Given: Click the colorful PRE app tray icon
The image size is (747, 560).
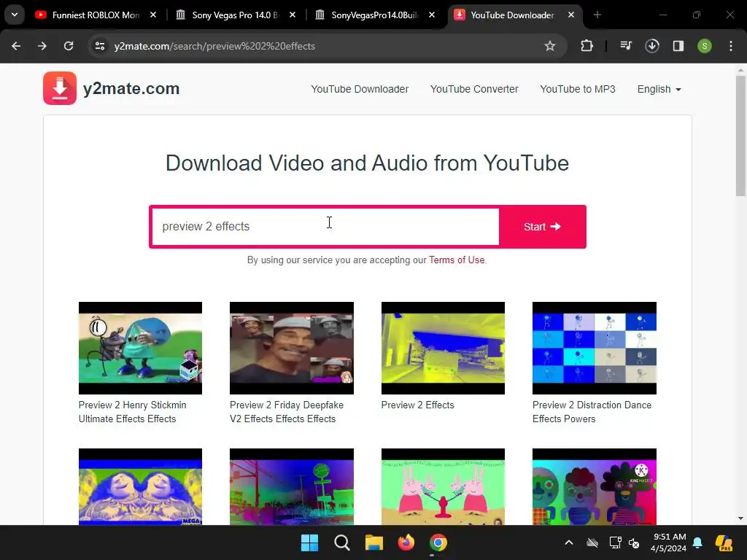Looking at the screenshot, I should click(724, 542).
